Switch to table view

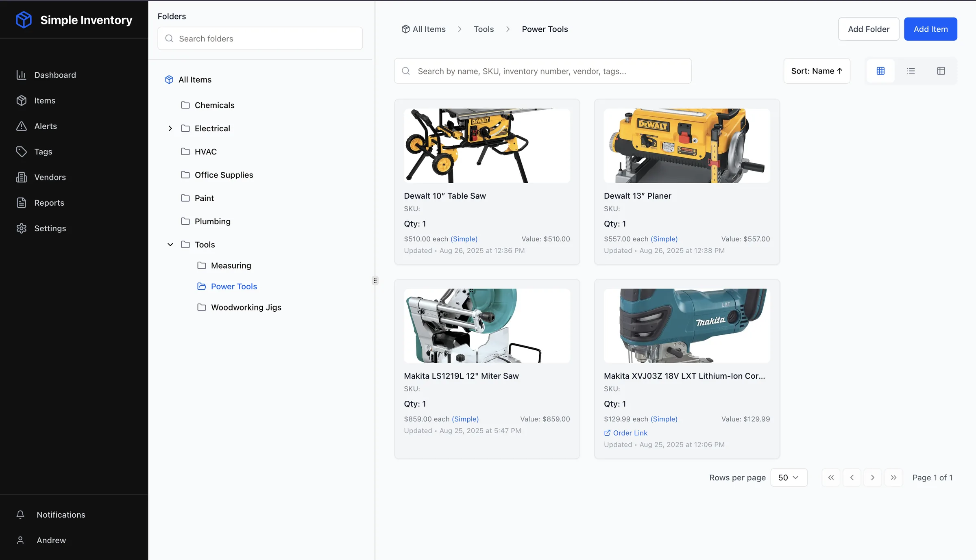941,71
